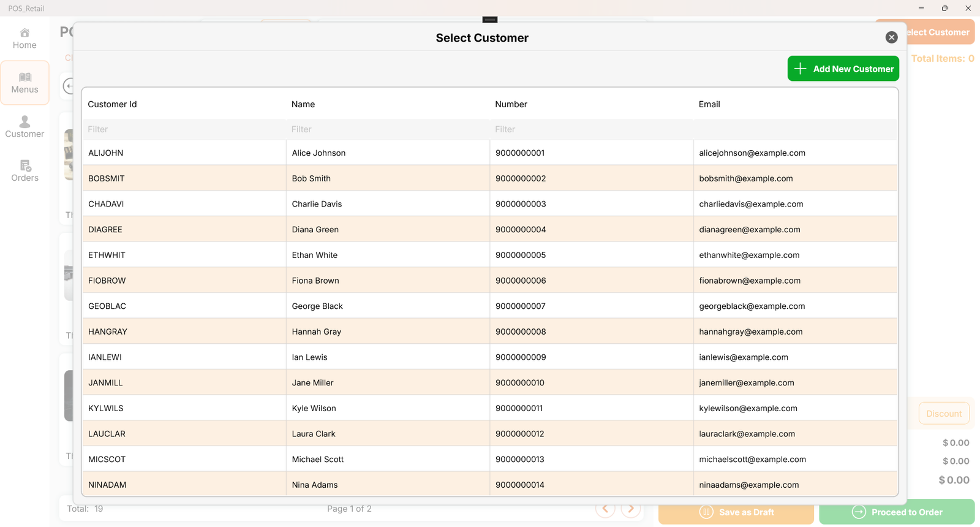Image resolution: width=980 pixels, height=527 pixels.
Task: Pick customer number 9000000010
Action: point(520,383)
